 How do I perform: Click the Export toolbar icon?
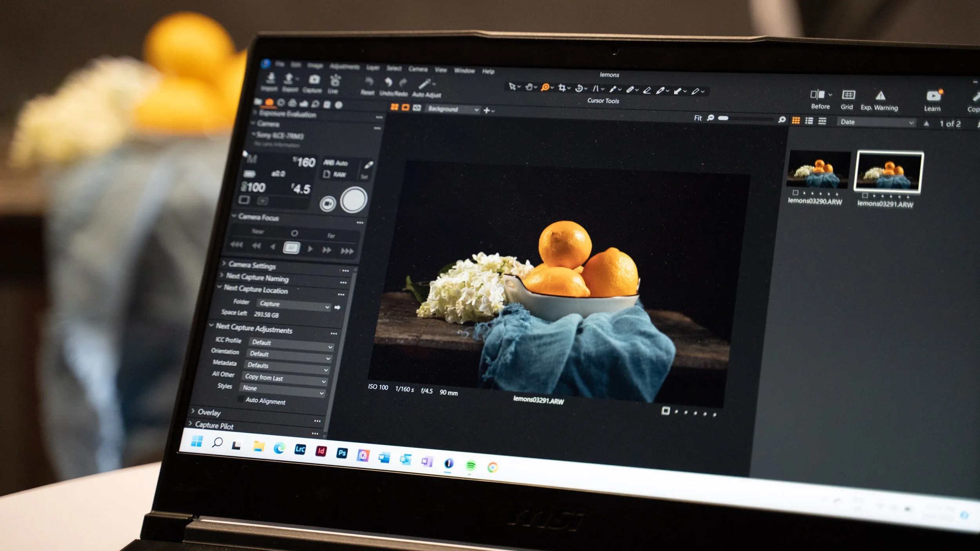coord(289,79)
